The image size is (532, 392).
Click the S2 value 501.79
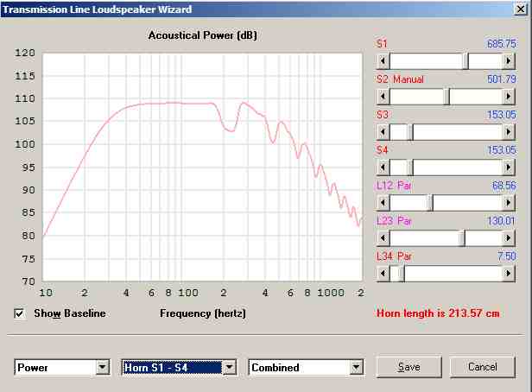pyautogui.click(x=502, y=79)
